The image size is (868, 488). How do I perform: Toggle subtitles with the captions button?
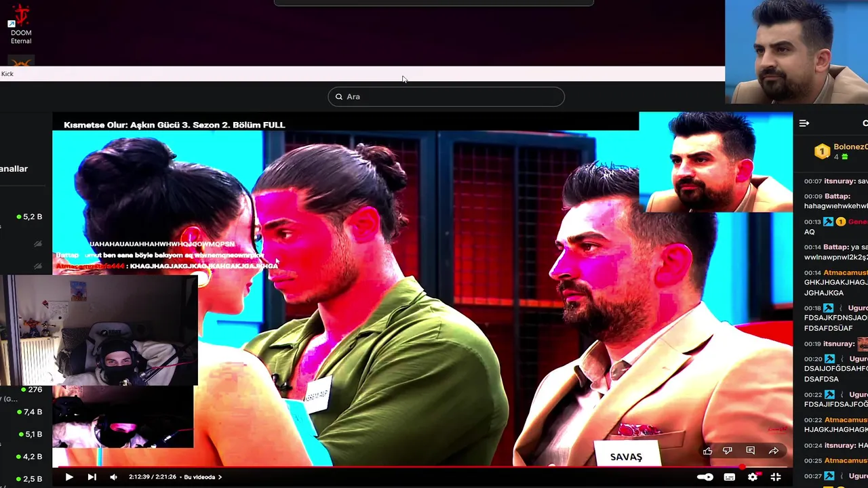click(730, 477)
